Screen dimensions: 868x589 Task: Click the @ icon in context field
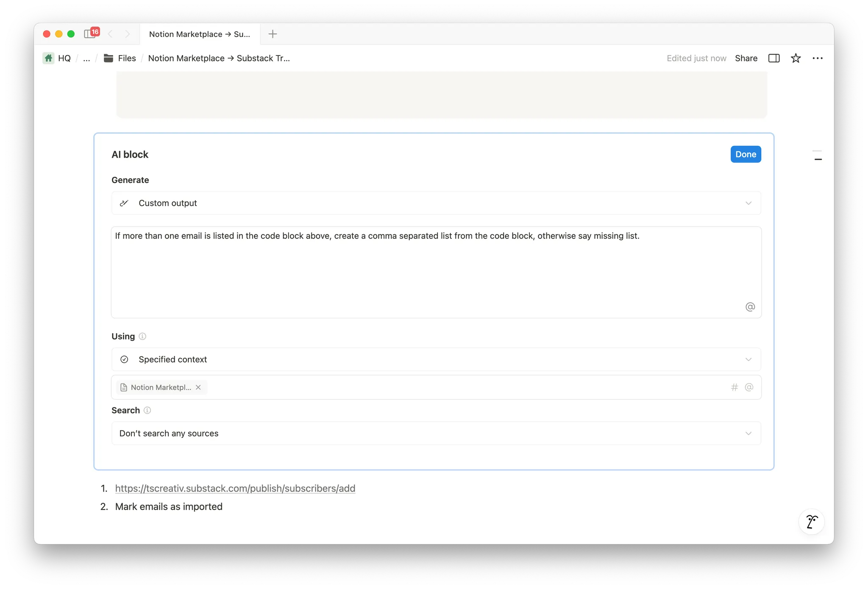(749, 387)
